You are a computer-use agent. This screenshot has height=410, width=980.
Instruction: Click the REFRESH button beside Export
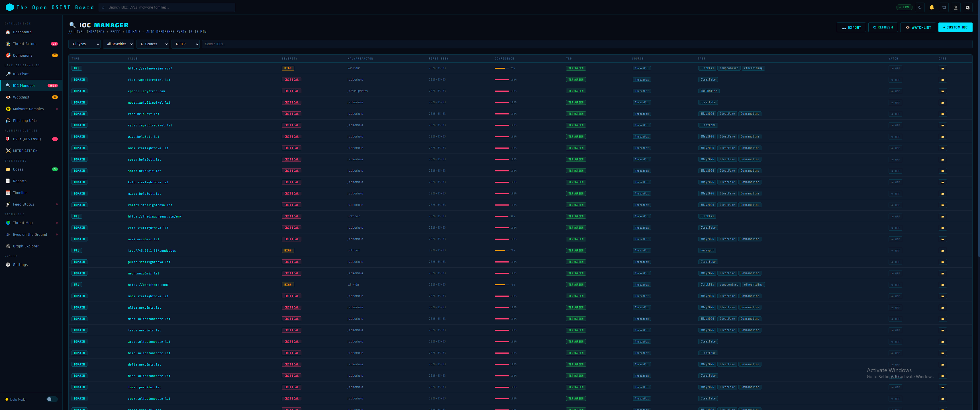click(x=883, y=27)
